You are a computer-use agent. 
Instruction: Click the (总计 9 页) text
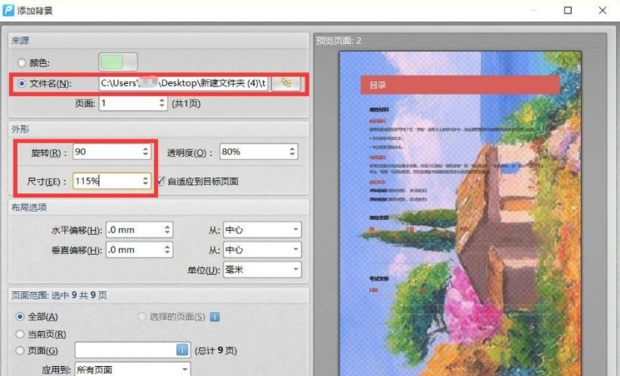coord(216,351)
